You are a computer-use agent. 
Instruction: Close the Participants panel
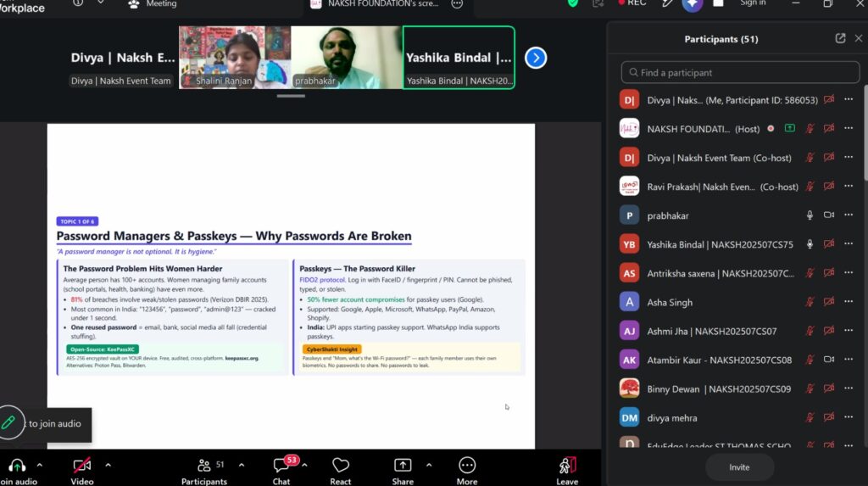tap(858, 38)
